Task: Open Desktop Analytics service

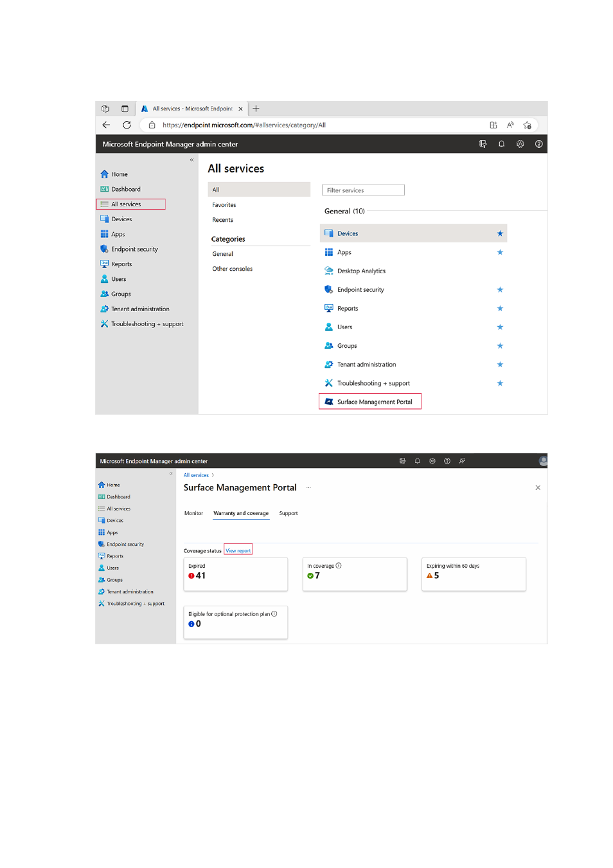Action: click(361, 271)
